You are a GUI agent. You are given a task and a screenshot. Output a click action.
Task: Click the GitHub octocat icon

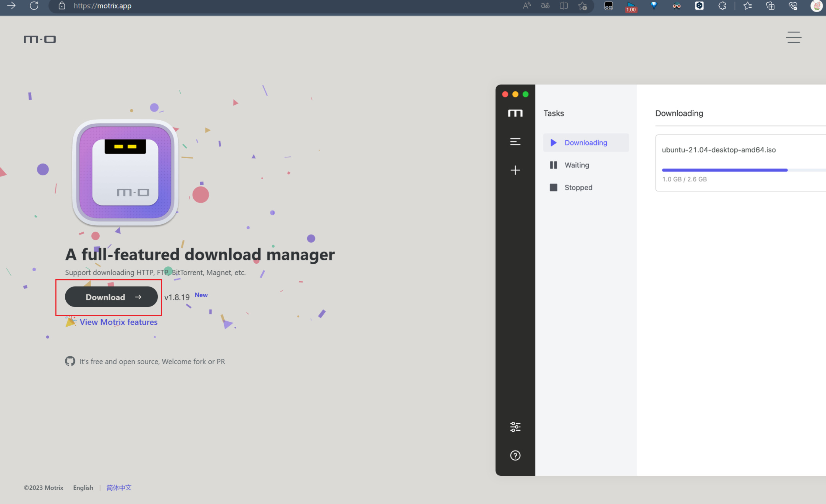(70, 361)
